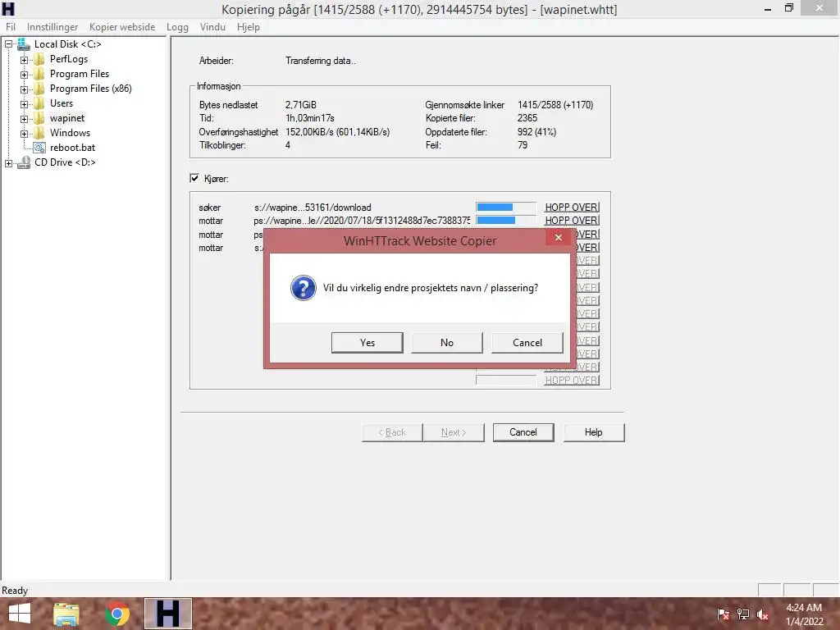840x630 pixels.
Task: Select the reboot.bat tree item label
Action: (x=72, y=148)
